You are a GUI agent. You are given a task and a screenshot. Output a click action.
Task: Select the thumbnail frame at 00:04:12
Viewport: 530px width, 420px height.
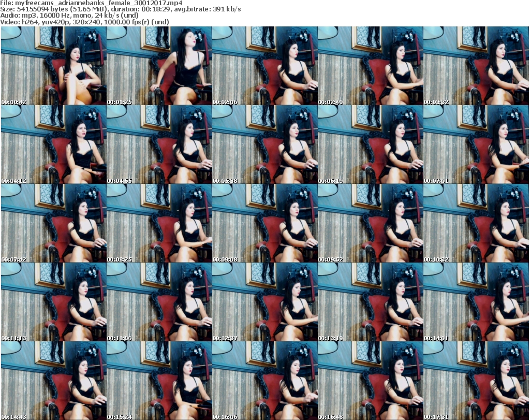54,144
